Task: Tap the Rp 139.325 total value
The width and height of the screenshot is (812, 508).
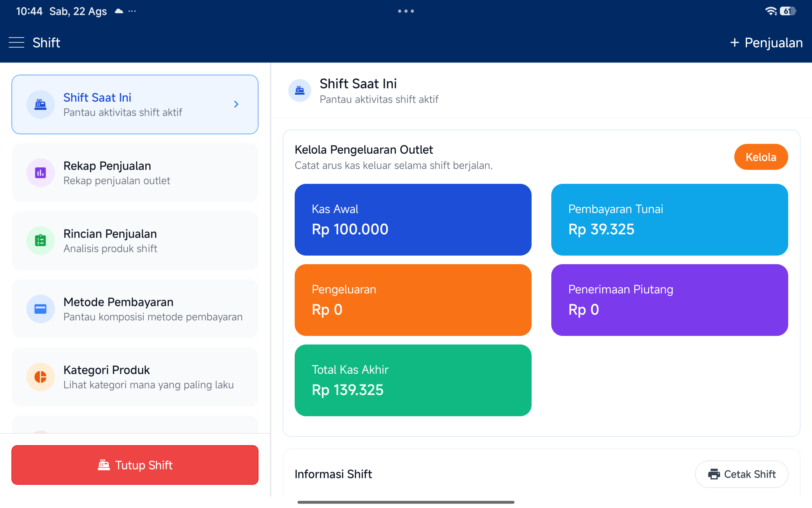Action: pyautogui.click(x=348, y=390)
